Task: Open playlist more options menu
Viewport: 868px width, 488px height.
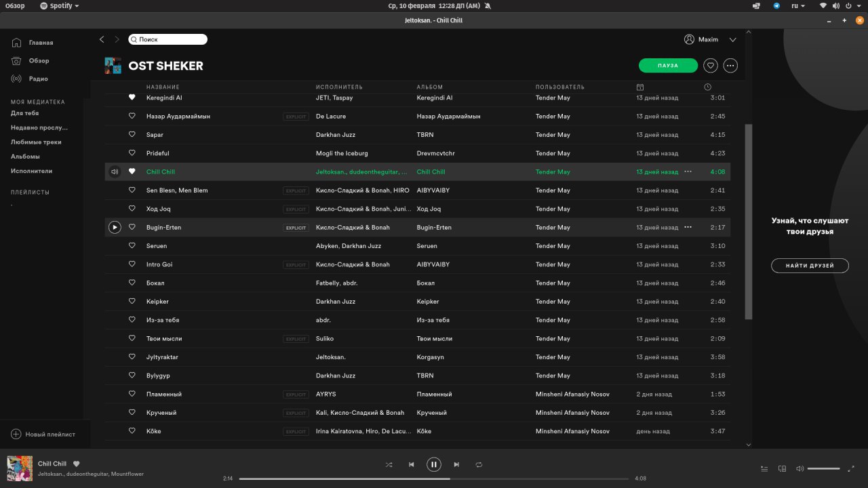Action: coord(730,66)
